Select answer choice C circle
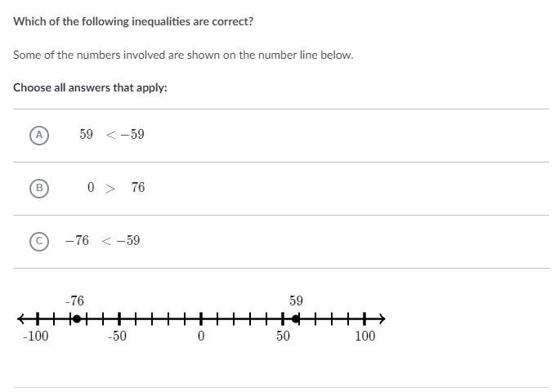559x392 pixels. tap(38, 241)
